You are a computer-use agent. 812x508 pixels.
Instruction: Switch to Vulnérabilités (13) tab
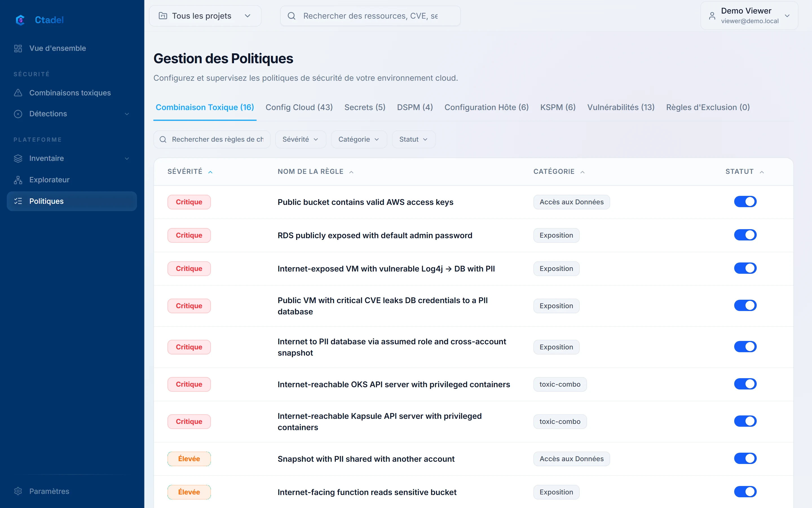pyautogui.click(x=620, y=107)
